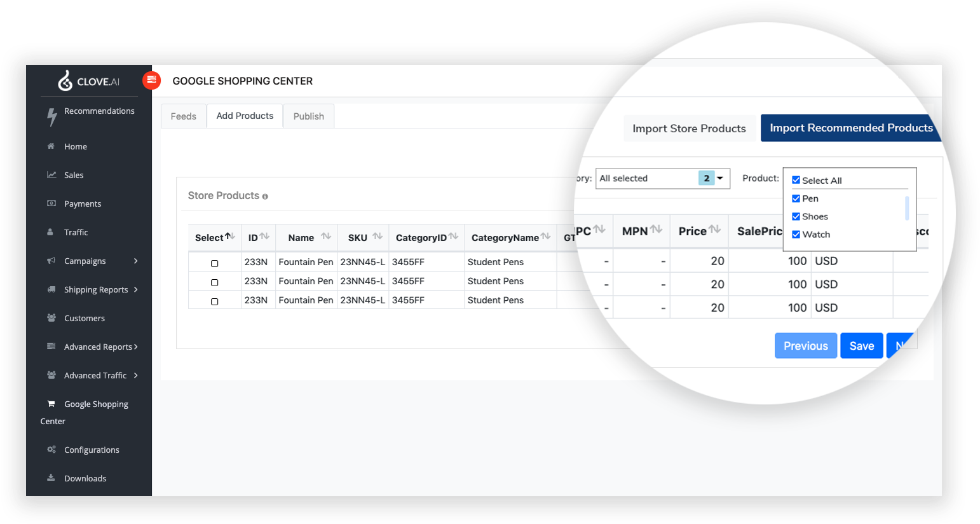
Task: Uncheck the Pen product checkbox
Action: [796, 198]
